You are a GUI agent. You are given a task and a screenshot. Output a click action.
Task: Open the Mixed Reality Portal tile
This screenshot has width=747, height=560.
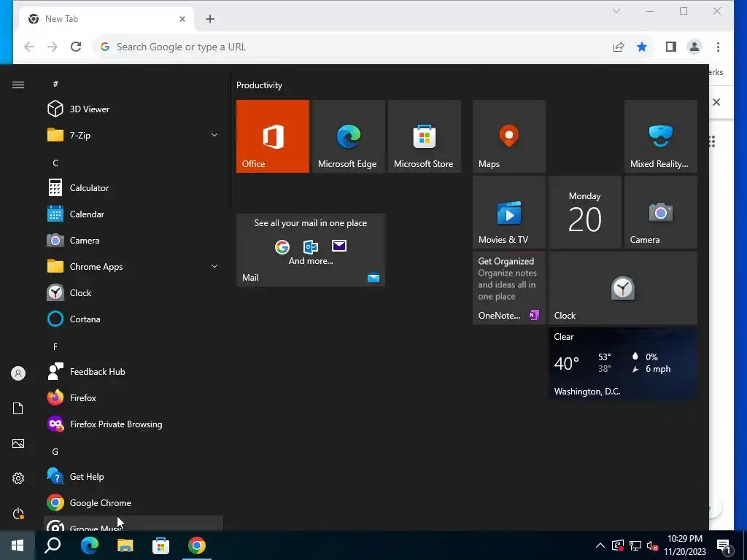coord(661,136)
